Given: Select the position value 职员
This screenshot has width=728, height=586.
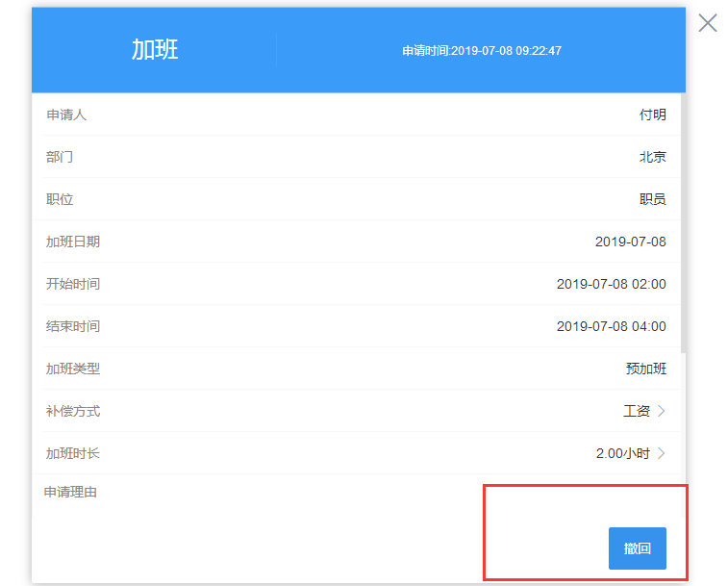Looking at the screenshot, I should (x=652, y=199).
